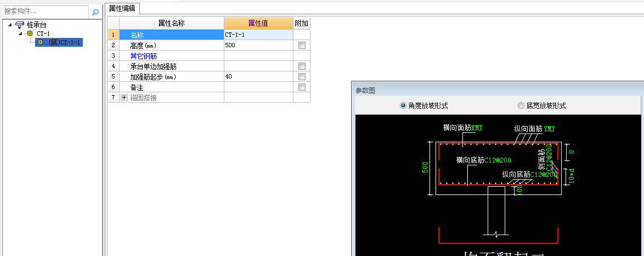This screenshot has height=256, width=644.
Task: Click row number 3 in property table
Action: (x=114, y=55)
